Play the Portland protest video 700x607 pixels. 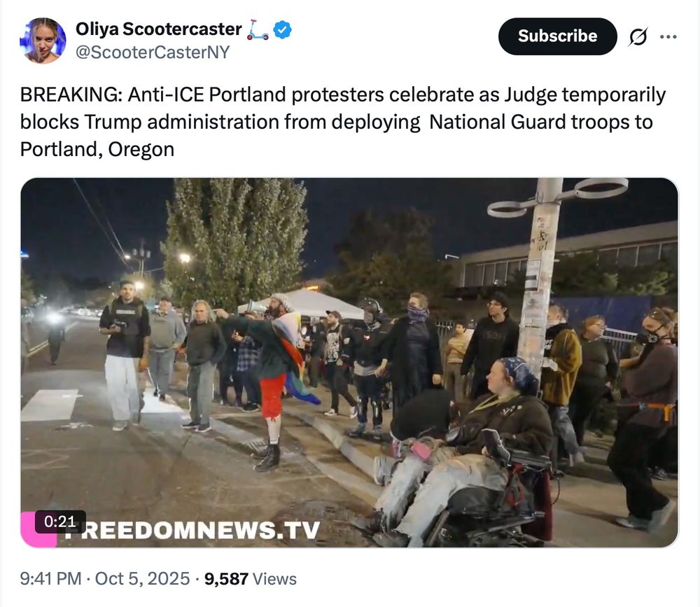(349, 362)
